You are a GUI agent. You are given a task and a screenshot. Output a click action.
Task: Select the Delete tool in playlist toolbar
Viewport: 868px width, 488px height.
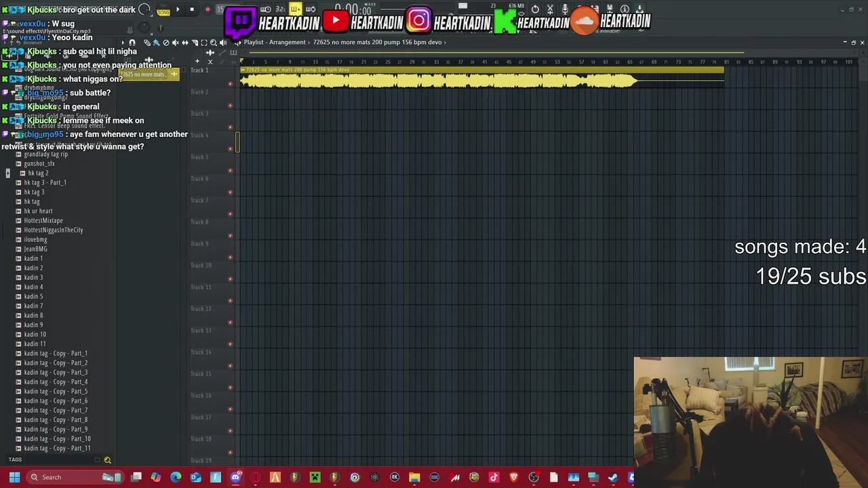[x=166, y=43]
